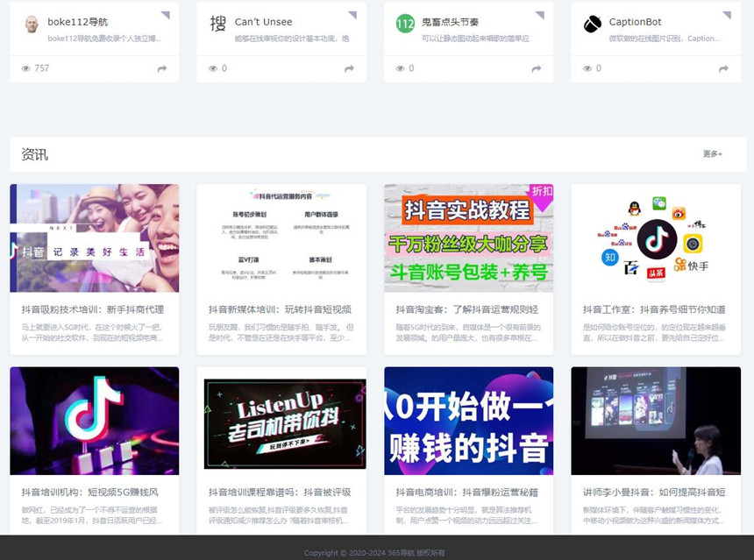Open the 0开始做一个赚钱的抖音 thumbnail
The image size is (754, 560).
(x=469, y=421)
